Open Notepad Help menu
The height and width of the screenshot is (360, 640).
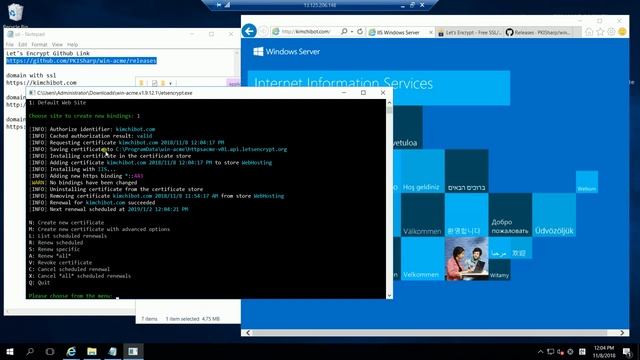pyautogui.click(x=72, y=44)
